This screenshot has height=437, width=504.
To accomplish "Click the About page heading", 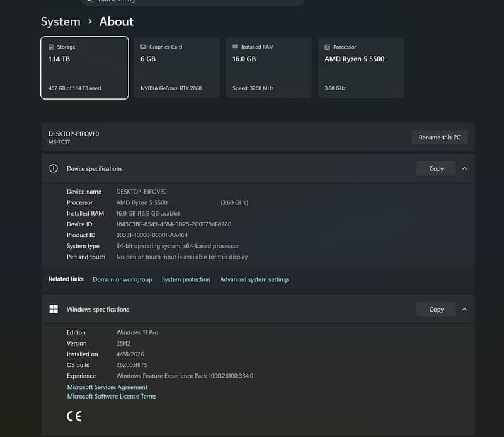I will (x=117, y=21).
